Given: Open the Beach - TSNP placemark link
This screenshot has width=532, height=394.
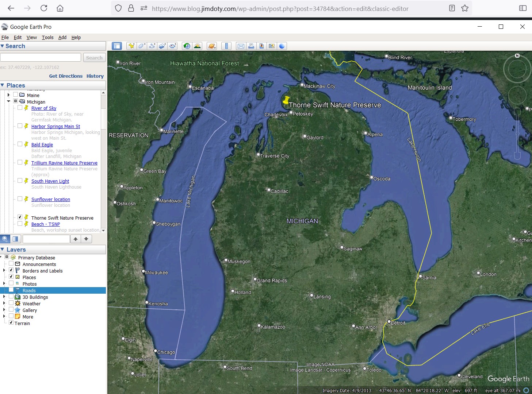Looking at the screenshot, I should (x=46, y=224).
